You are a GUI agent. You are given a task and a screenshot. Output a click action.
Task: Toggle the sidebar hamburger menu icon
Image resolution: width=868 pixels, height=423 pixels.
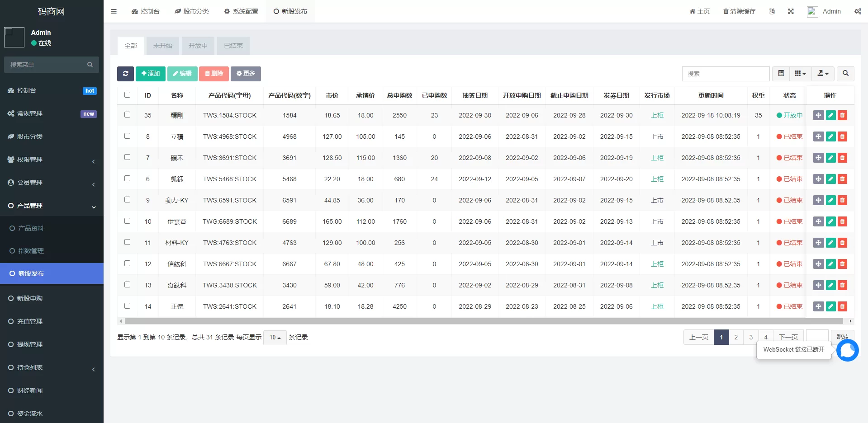click(x=114, y=11)
